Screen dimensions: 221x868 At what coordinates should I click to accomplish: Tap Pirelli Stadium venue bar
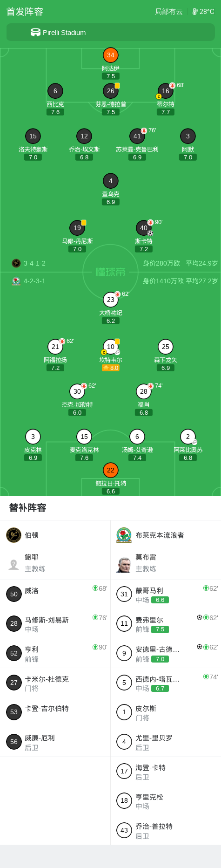pyautogui.click(x=111, y=32)
